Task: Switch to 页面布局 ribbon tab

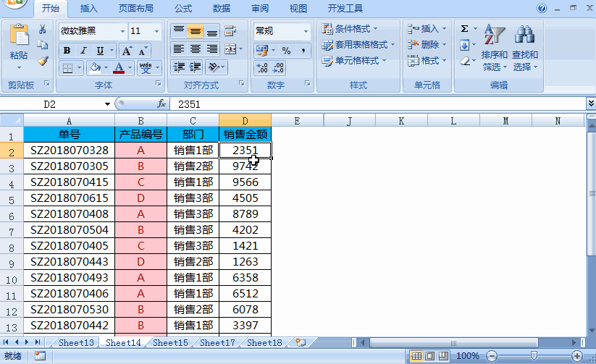Action: click(x=136, y=9)
